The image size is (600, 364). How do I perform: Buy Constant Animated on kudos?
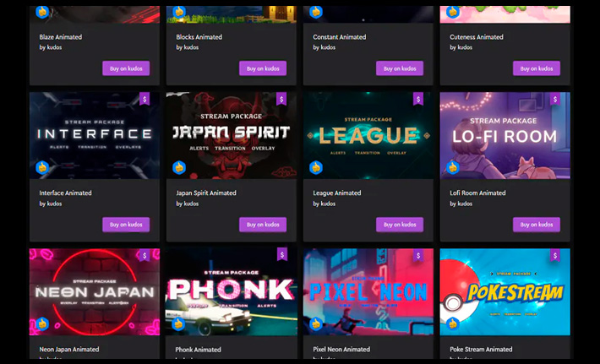400,68
